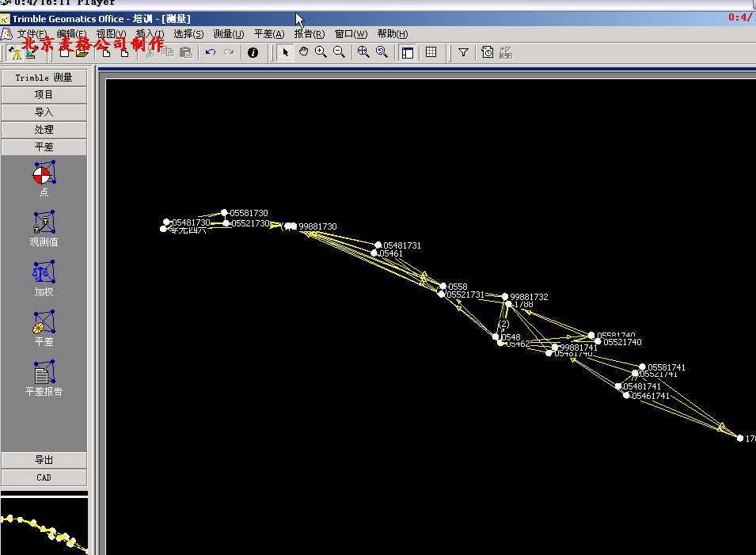The image size is (756, 555).
Task: Expand the 导入 sidebar group
Action: [x=44, y=112]
